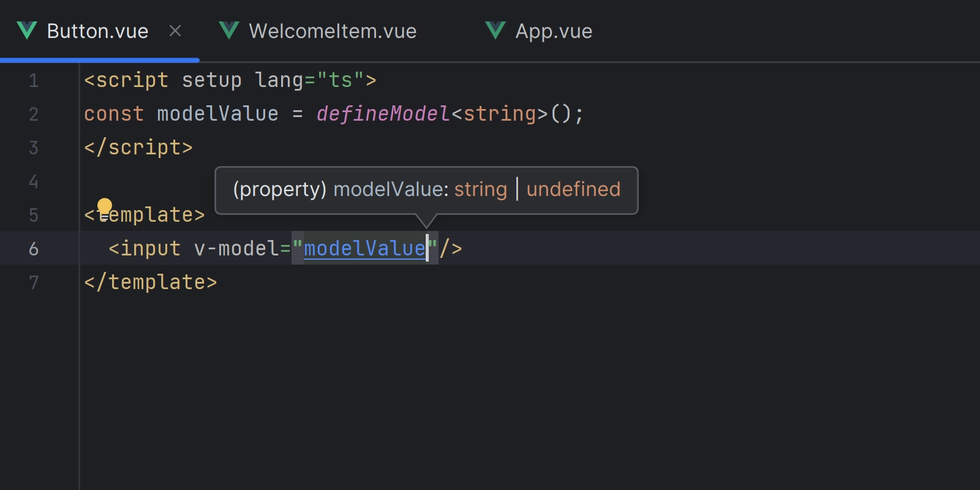The height and width of the screenshot is (490, 980).
Task: Click line number 6 in gutter
Action: click(x=34, y=249)
